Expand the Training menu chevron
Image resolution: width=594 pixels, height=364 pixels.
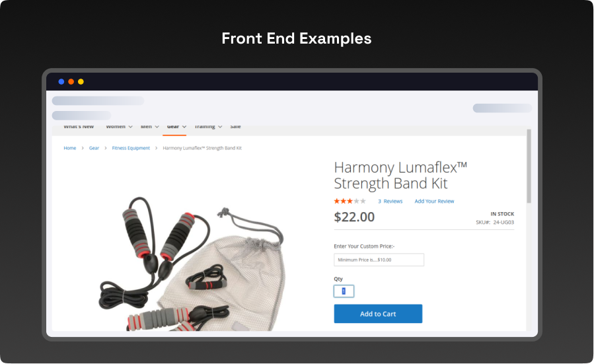pyautogui.click(x=220, y=127)
